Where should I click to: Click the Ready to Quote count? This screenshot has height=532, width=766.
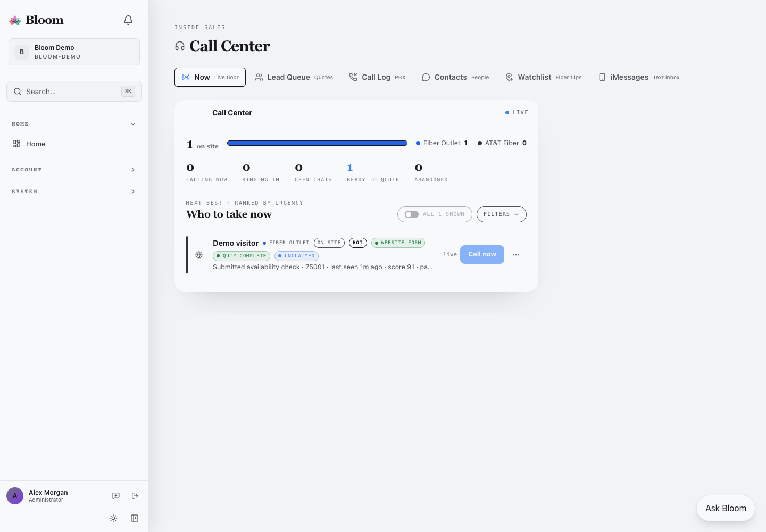pos(350,168)
